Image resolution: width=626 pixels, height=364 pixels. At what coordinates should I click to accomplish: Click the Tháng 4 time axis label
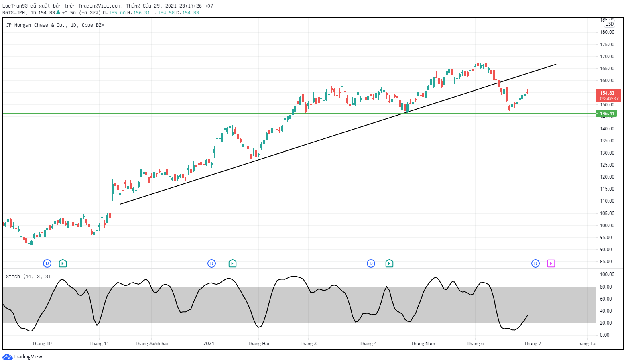coord(368,344)
